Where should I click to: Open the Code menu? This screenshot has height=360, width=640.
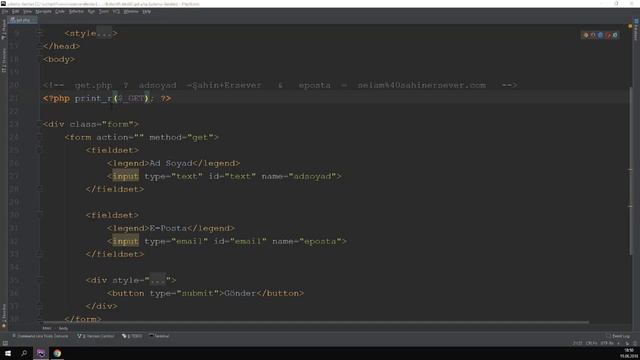tap(60, 11)
